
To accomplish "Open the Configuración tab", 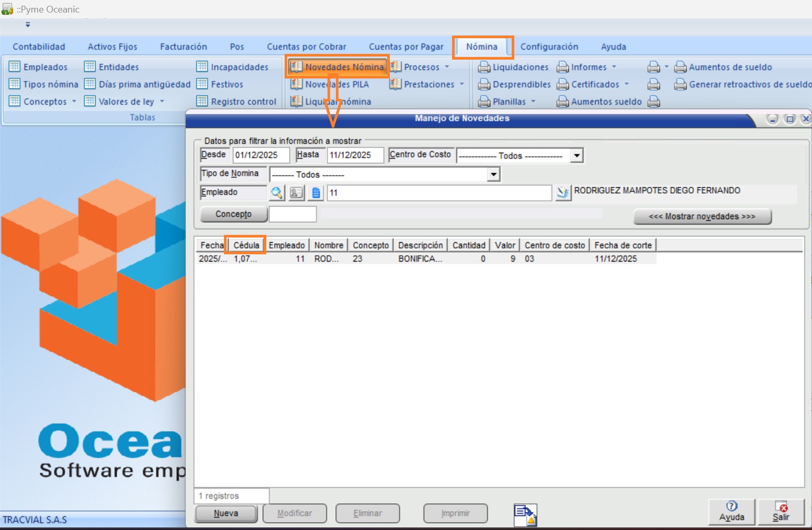I will (549, 47).
